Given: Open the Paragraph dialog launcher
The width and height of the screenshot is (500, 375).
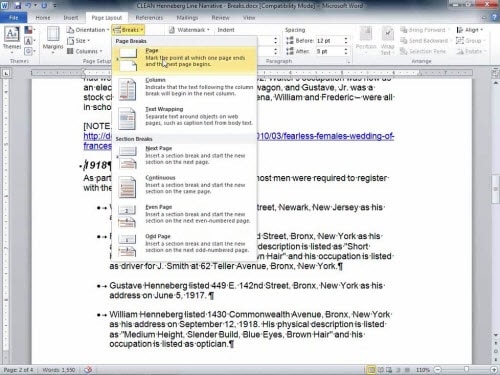Looking at the screenshot, I should (x=349, y=62).
